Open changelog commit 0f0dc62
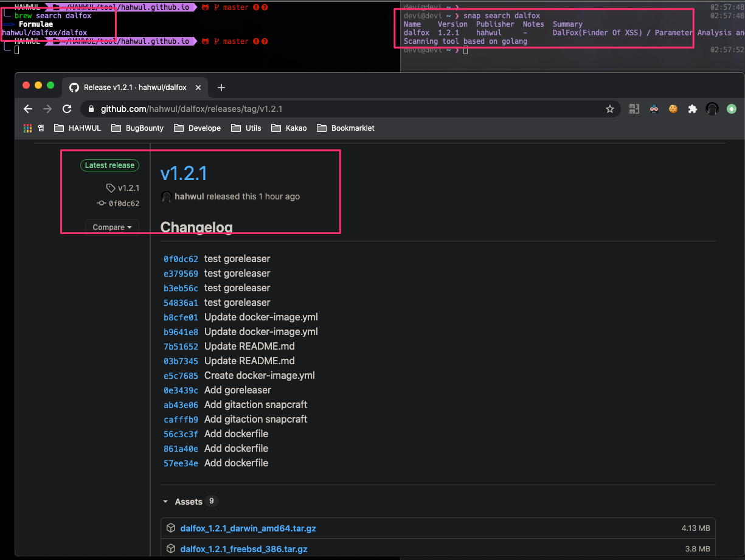745x560 pixels. (181, 259)
